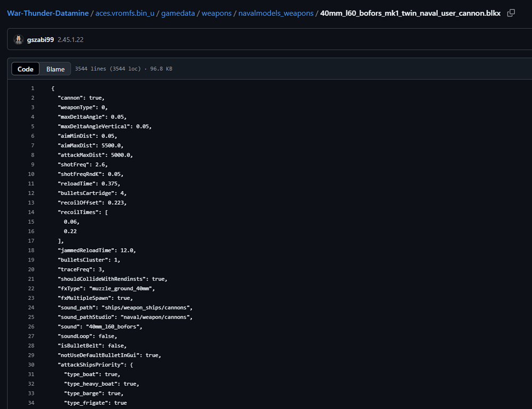This screenshot has width=532, height=409.
Task: Click line number 18 for jammedReloadTime
Action: [31, 250]
